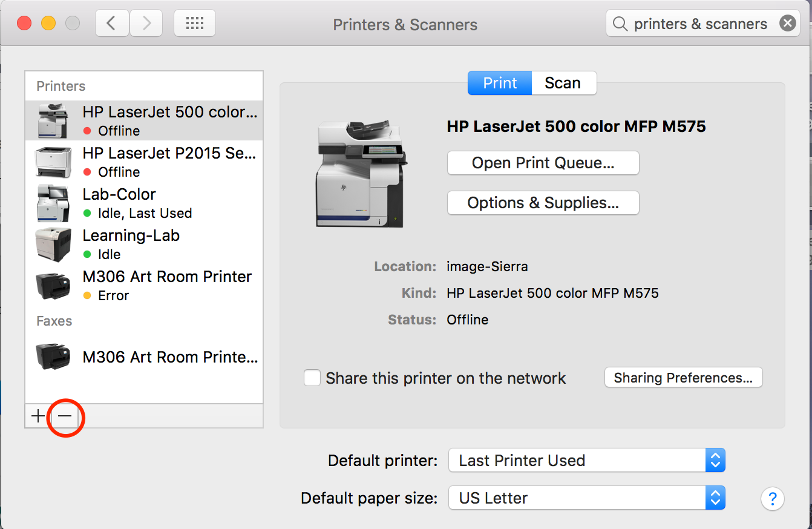Click Open Print Queue button
The image size is (812, 529).
[543, 163]
